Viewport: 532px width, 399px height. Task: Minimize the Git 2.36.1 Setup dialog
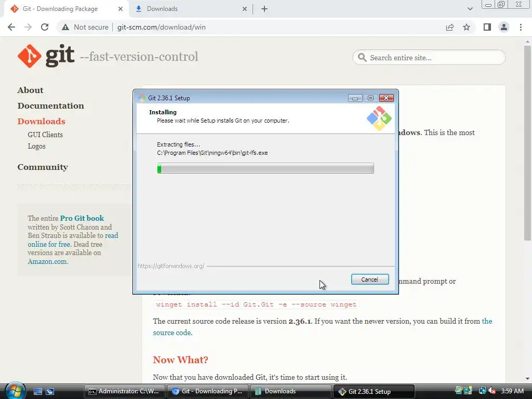pos(355,98)
